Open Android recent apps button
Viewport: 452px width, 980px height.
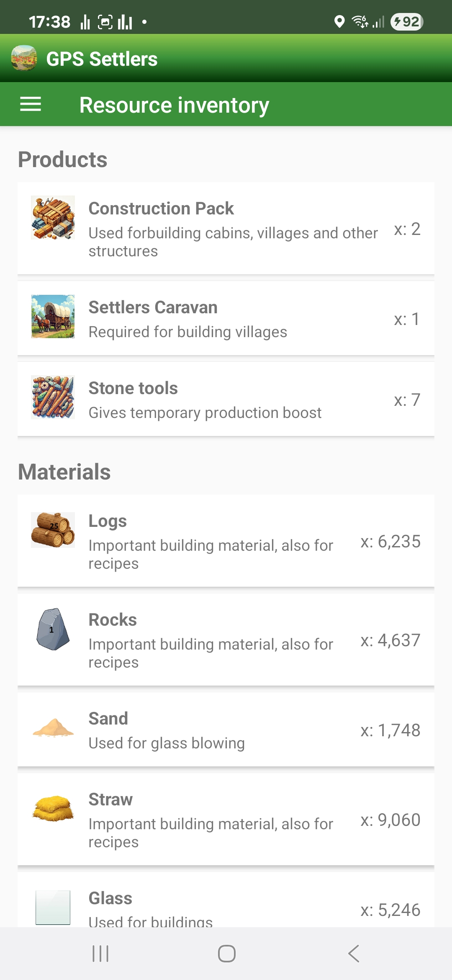point(100,954)
